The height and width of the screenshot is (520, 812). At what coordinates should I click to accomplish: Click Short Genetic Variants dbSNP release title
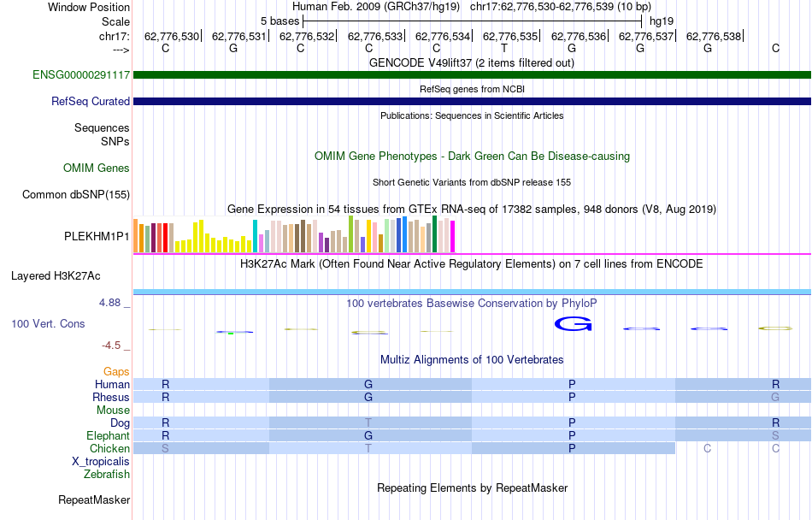[x=472, y=182]
